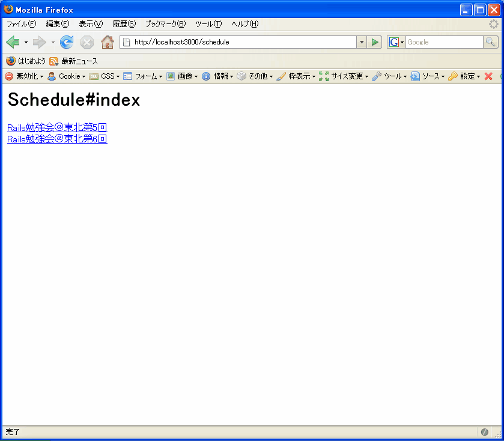Expand the ソース dropdown menu
The width and height of the screenshot is (504, 441).
(443, 76)
